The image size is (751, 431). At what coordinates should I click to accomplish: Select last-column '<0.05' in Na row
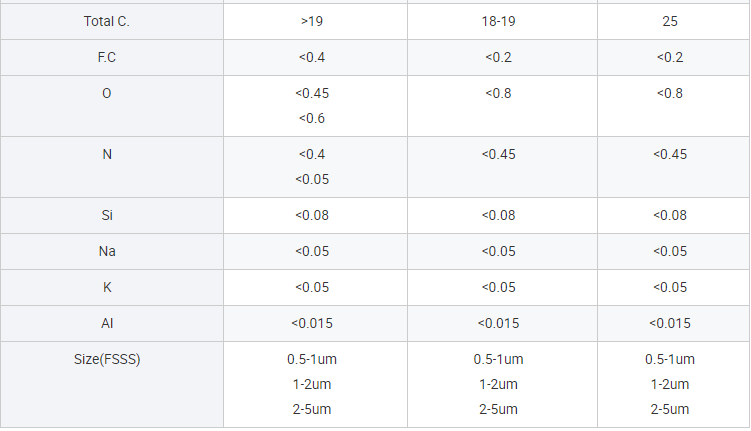[x=669, y=251]
